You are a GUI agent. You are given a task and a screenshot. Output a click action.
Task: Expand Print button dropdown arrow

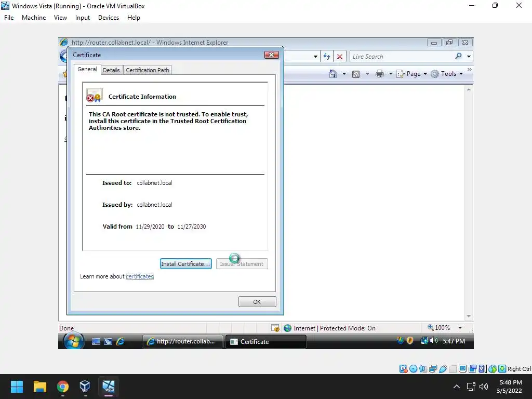(391, 74)
